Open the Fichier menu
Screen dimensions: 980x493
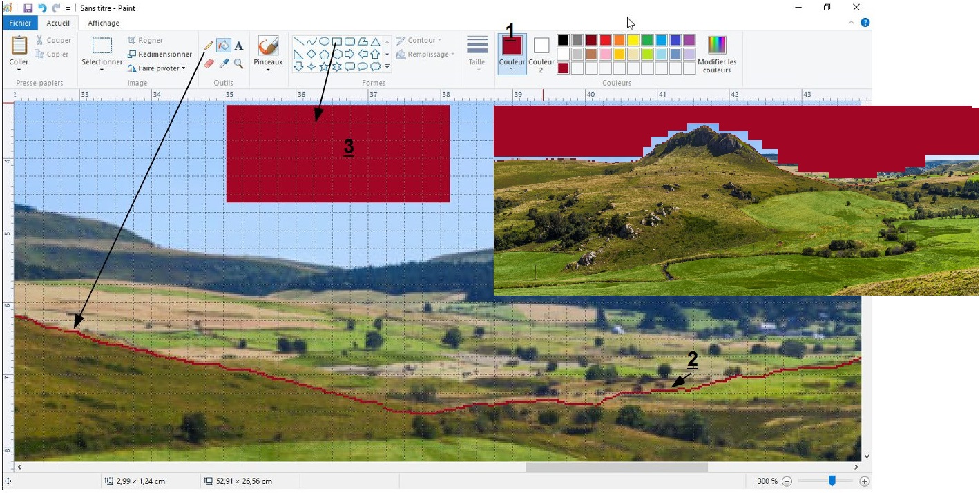pos(19,23)
